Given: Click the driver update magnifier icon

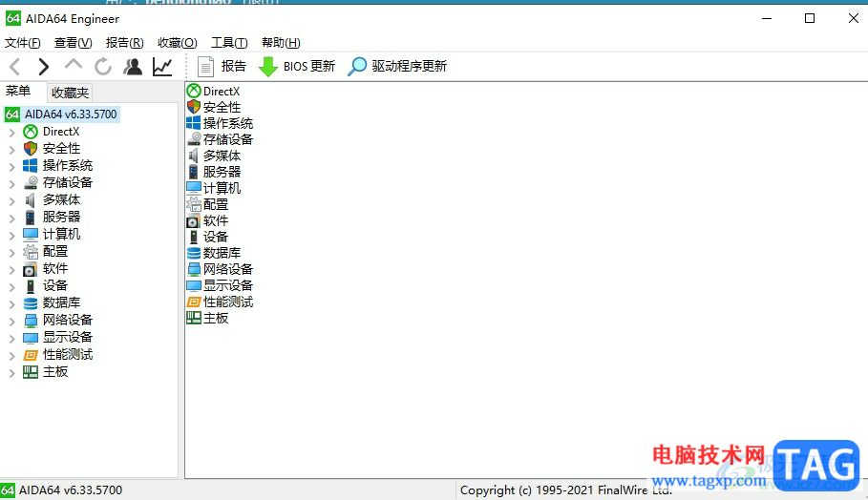Looking at the screenshot, I should tap(357, 67).
